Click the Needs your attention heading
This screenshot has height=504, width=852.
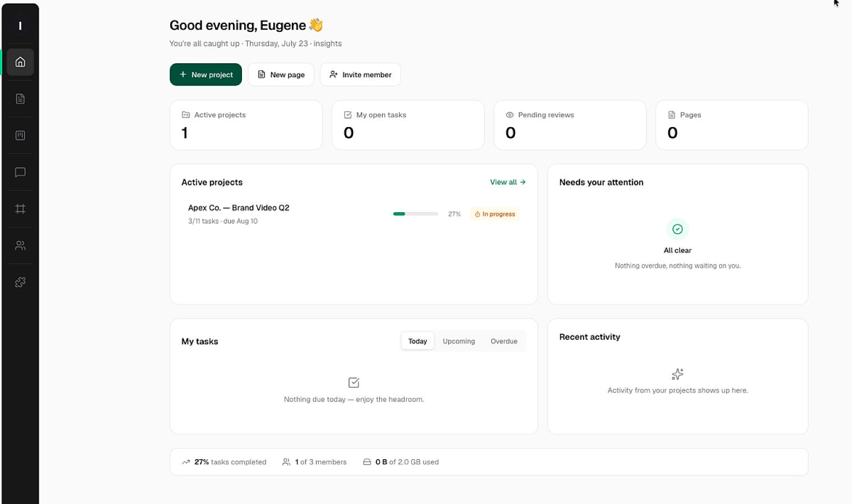tap(601, 183)
